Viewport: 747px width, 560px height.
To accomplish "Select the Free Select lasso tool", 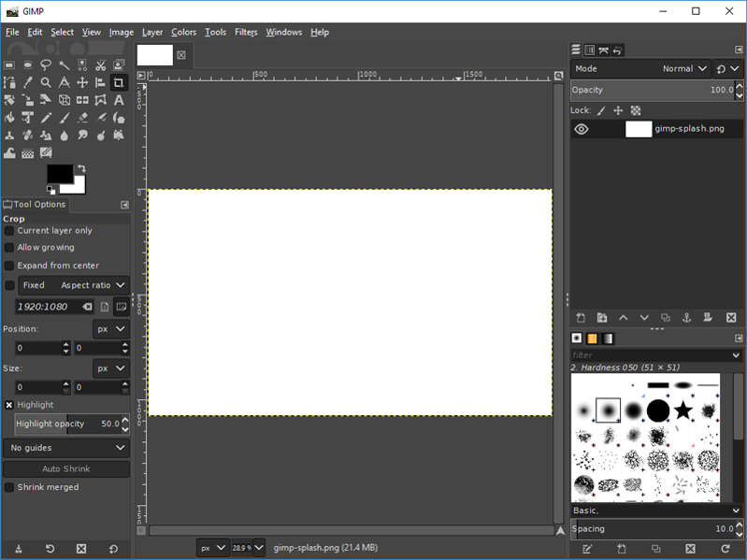I will tap(46, 65).
